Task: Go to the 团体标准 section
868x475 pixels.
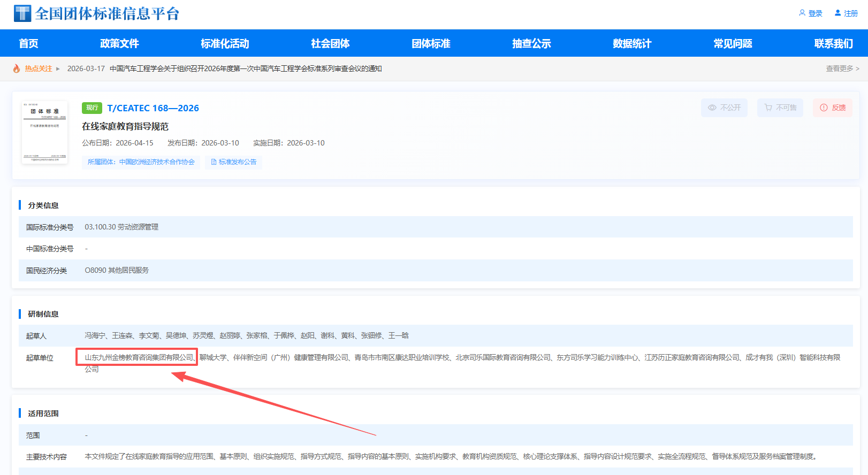Action: coord(431,43)
